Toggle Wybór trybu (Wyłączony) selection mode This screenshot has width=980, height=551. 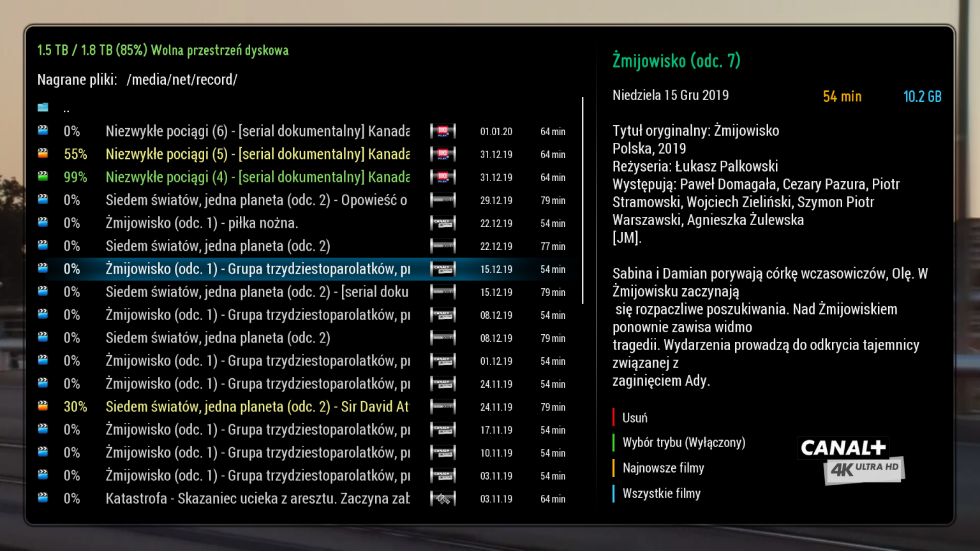click(x=683, y=443)
